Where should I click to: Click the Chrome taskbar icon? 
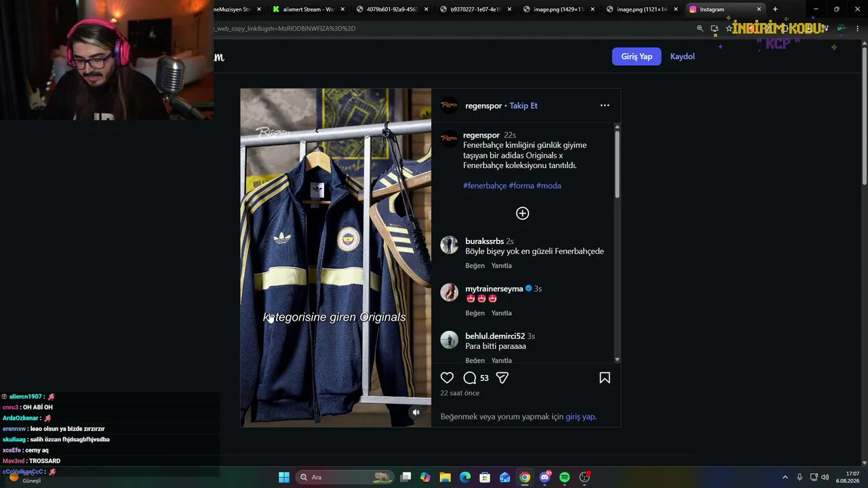point(525,477)
